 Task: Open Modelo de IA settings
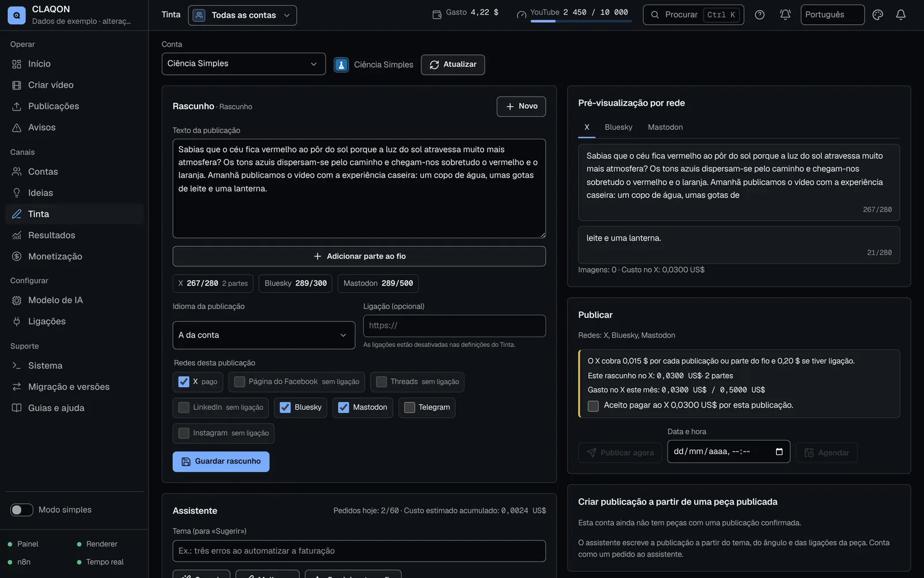click(74, 300)
